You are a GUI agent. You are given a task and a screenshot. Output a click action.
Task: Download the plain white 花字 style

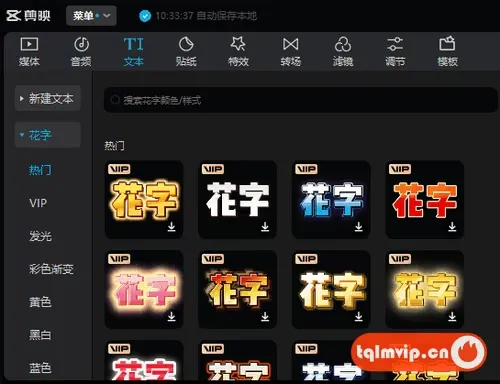[265, 227]
